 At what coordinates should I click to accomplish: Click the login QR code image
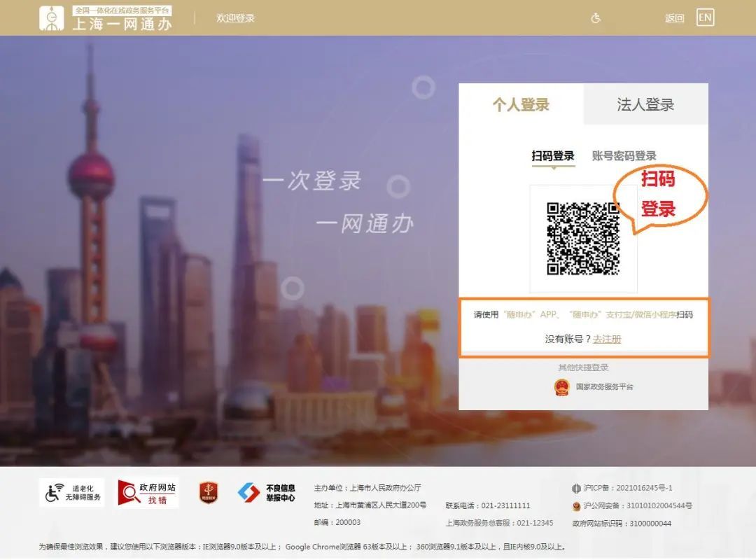point(583,239)
